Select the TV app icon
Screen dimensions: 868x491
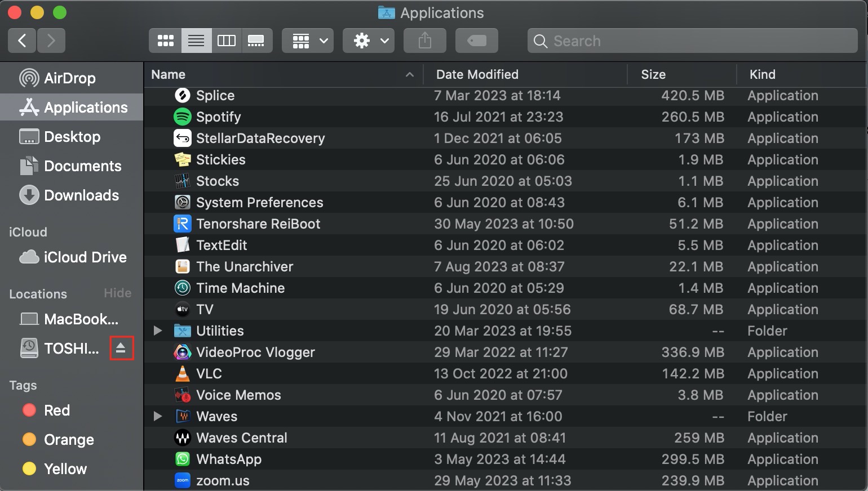[x=182, y=309]
